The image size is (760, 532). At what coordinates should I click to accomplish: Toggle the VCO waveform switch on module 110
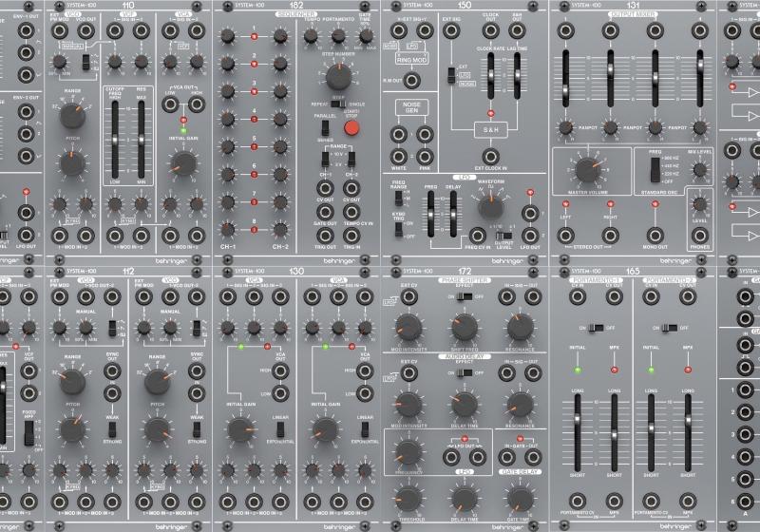[x=85, y=62]
